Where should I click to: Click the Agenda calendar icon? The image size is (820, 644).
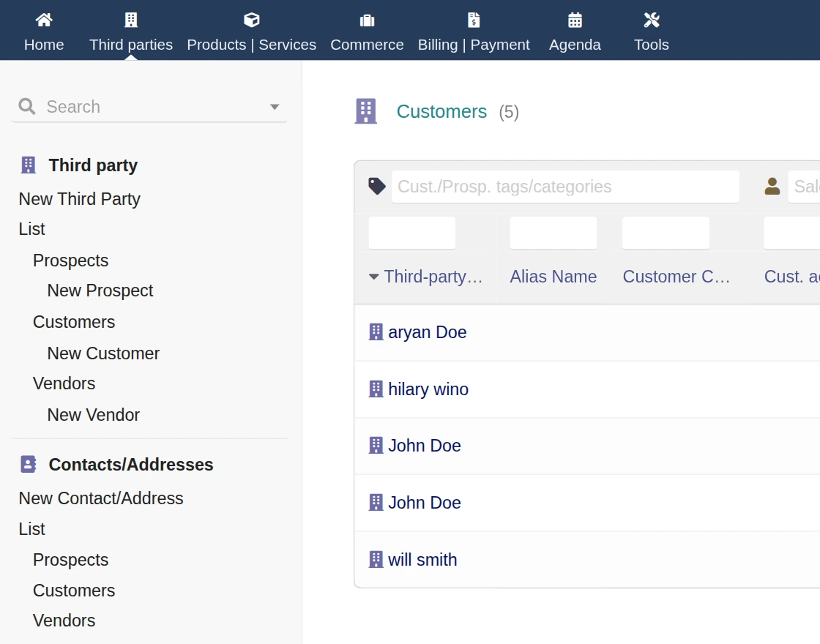(575, 20)
